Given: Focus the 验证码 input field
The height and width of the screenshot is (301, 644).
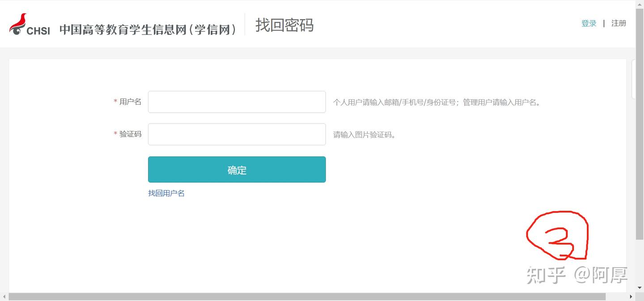Looking at the screenshot, I should pos(237,134).
